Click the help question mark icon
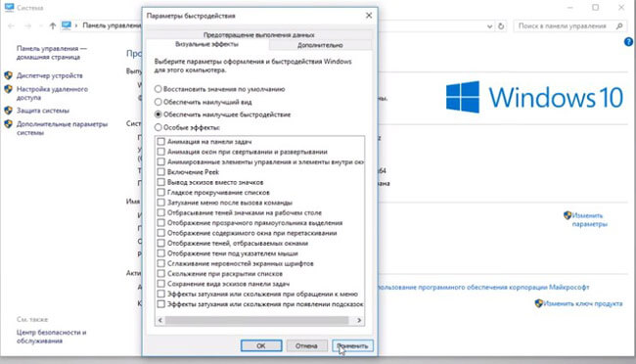636x364 pixels. click(628, 42)
